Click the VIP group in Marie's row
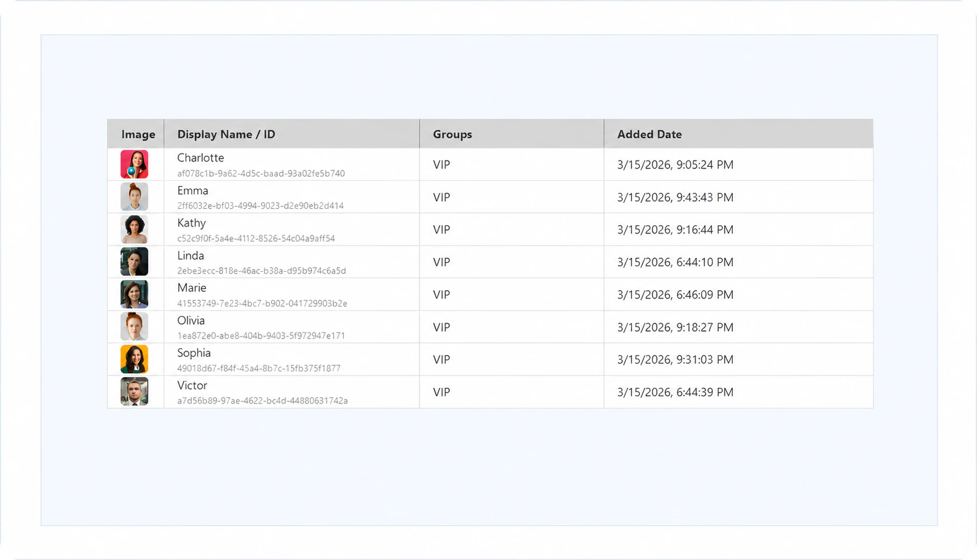 (x=441, y=294)
